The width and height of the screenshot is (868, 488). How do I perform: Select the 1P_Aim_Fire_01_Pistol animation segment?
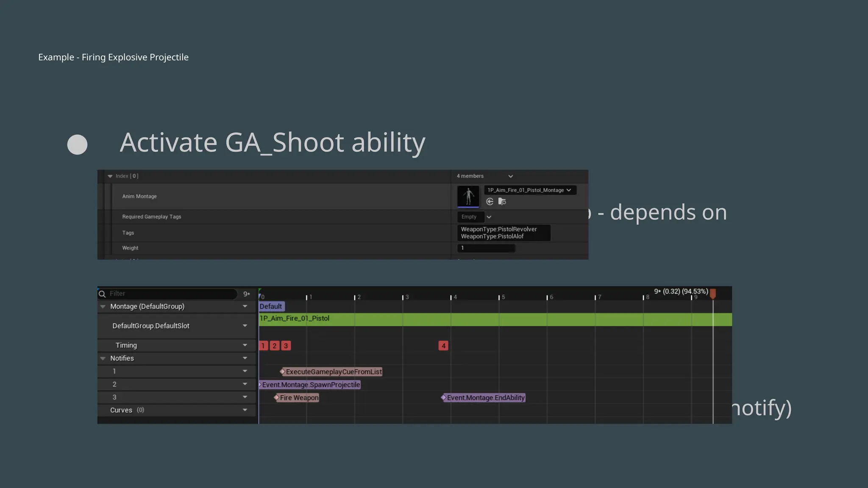pos(495,319)
